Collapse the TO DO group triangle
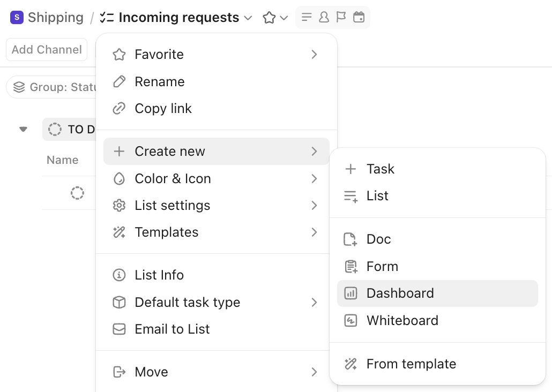This screenshot has width=552, height=392. point(23,129)
